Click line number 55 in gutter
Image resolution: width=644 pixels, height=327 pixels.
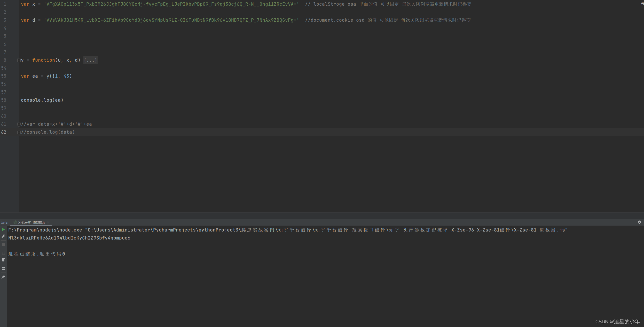(4, 76)
